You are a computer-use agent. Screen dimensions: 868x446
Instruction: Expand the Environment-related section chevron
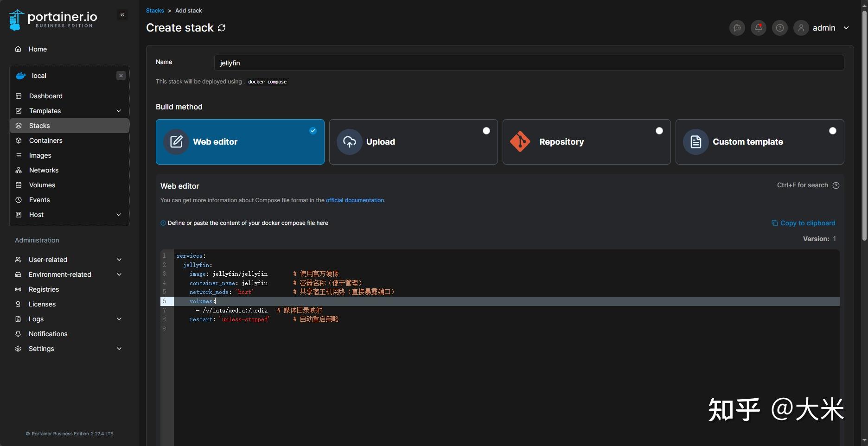(x=119, y=274)
